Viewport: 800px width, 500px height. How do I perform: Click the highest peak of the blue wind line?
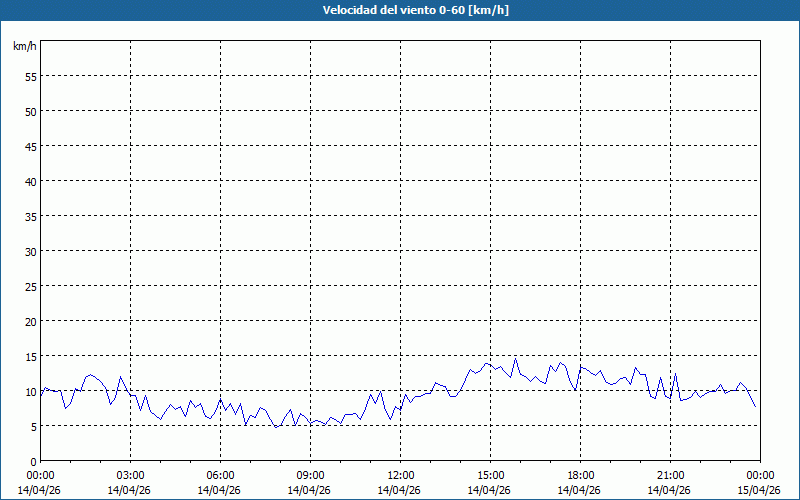[515, 358]
